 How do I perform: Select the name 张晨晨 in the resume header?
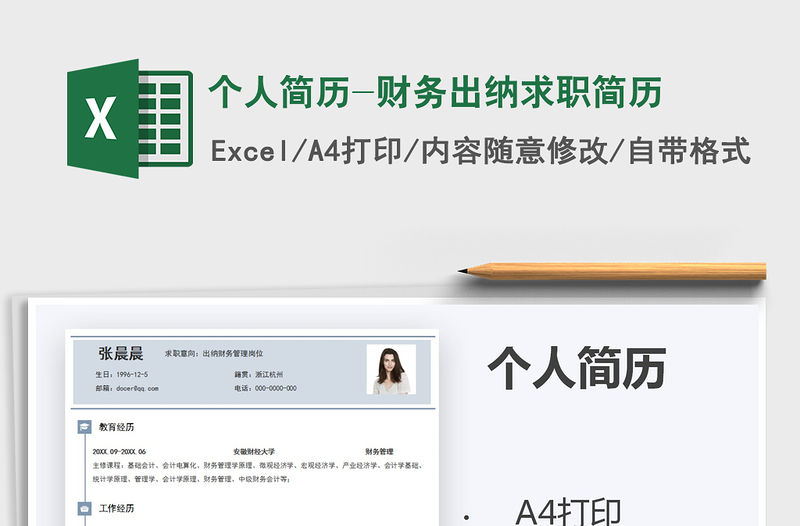120,353
